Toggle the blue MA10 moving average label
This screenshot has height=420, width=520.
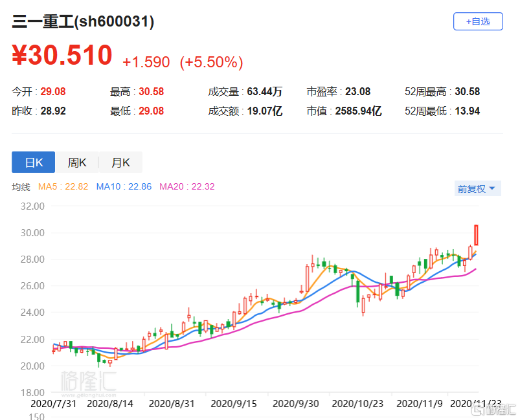[124, 187]
